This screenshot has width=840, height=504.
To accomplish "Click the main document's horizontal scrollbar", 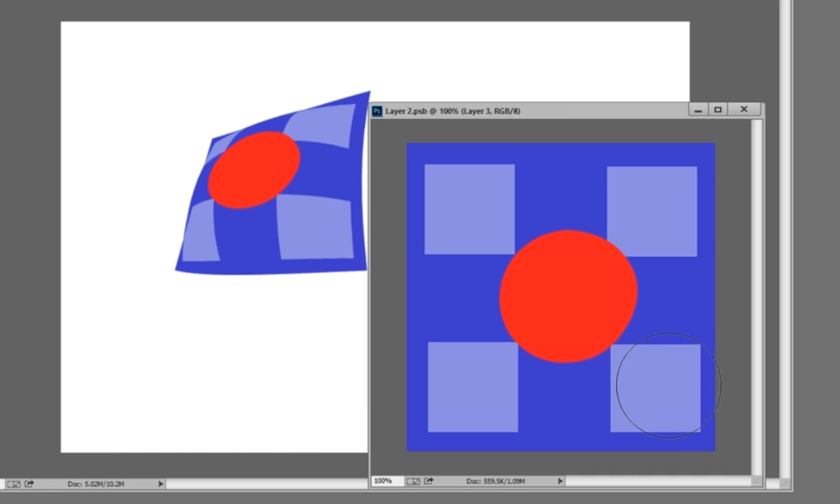I will click(x=262, y=483).
